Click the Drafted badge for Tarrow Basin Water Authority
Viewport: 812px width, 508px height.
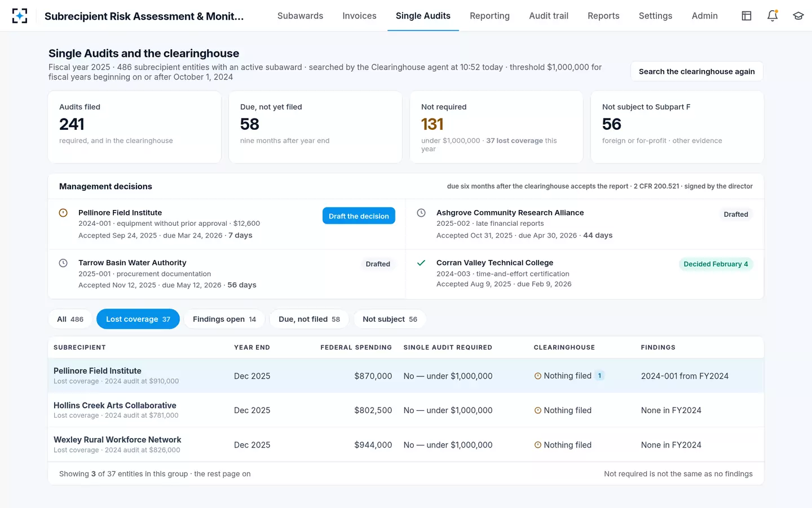coord(378,264)
